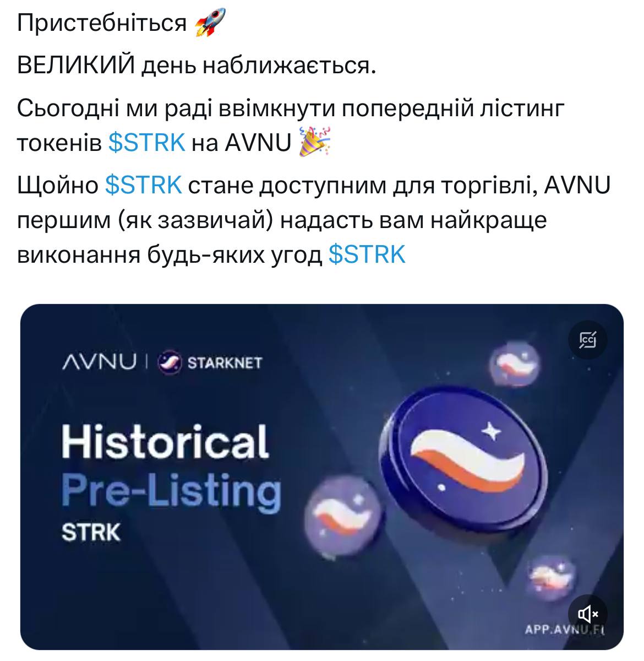Toggle captions with the CC icon
The width and height of the screenshot is (644, 661).
coord(588,341)
